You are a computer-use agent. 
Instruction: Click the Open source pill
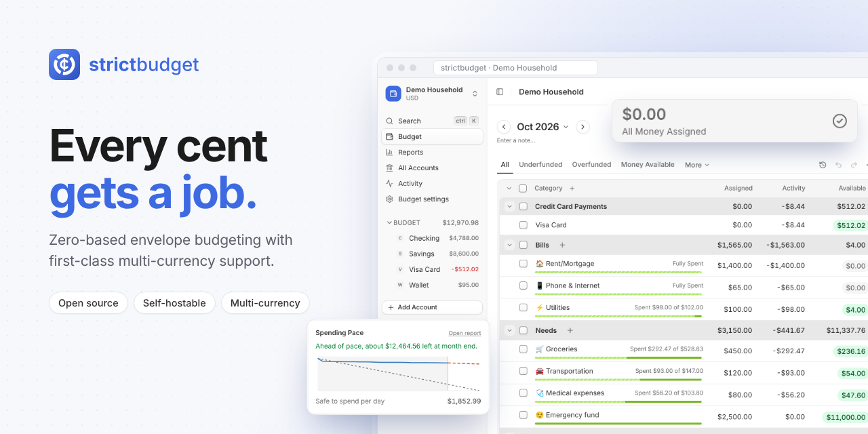click(88, 303)
